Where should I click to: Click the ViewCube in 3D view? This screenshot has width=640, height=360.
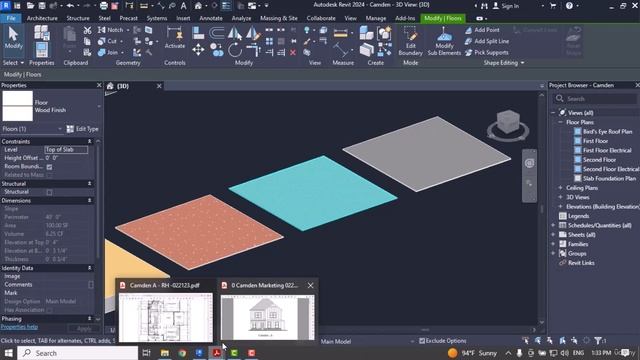508,122
